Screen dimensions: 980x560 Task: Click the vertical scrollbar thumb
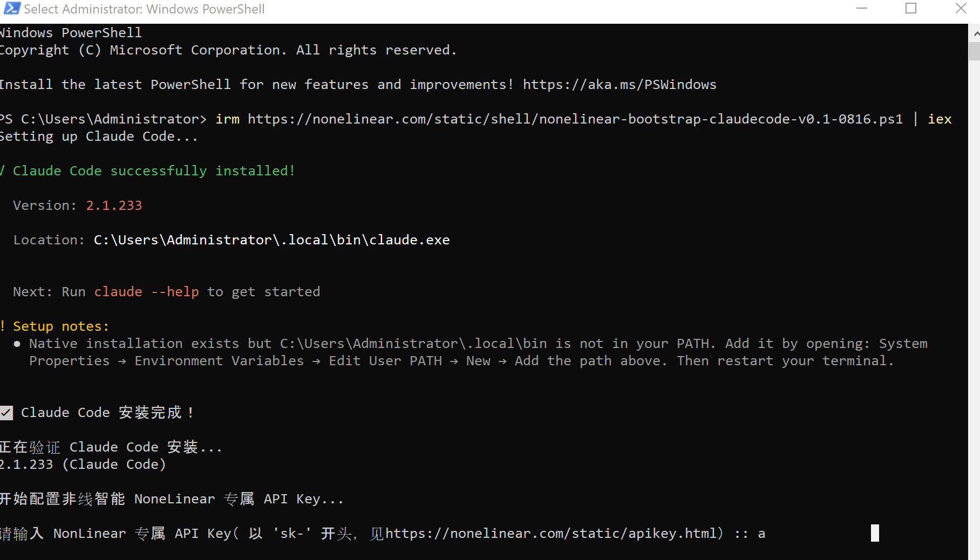point(975,51)
